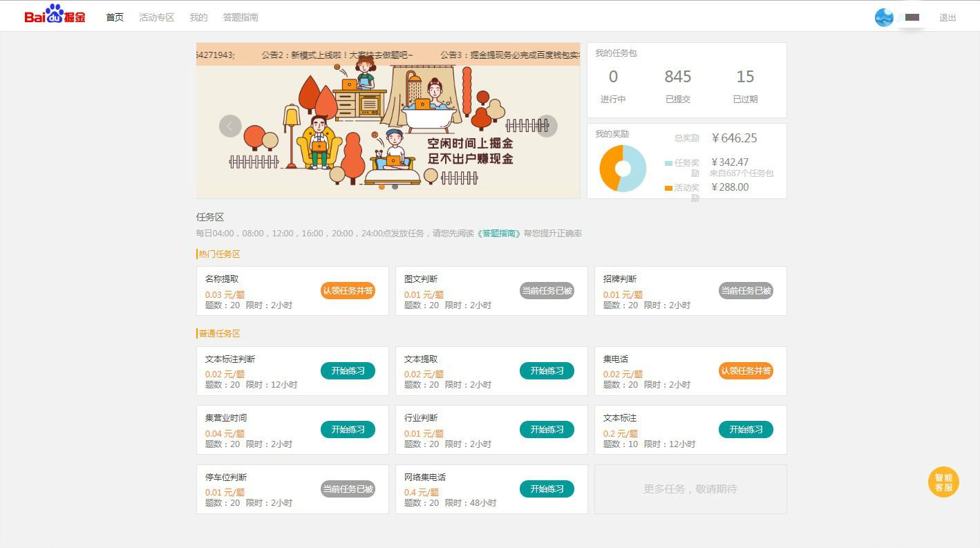Open 答题指南 in the top navigation

(x=241, y=17)
